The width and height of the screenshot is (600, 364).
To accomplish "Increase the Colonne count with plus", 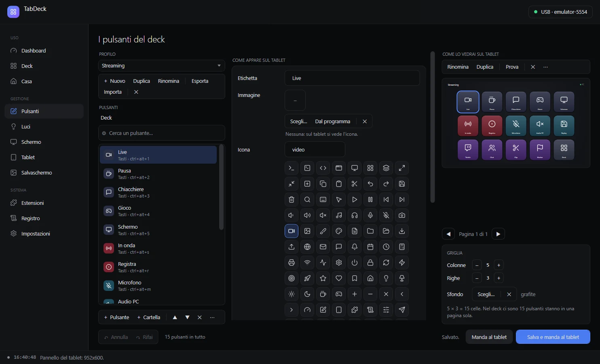I will coord(499,265).
